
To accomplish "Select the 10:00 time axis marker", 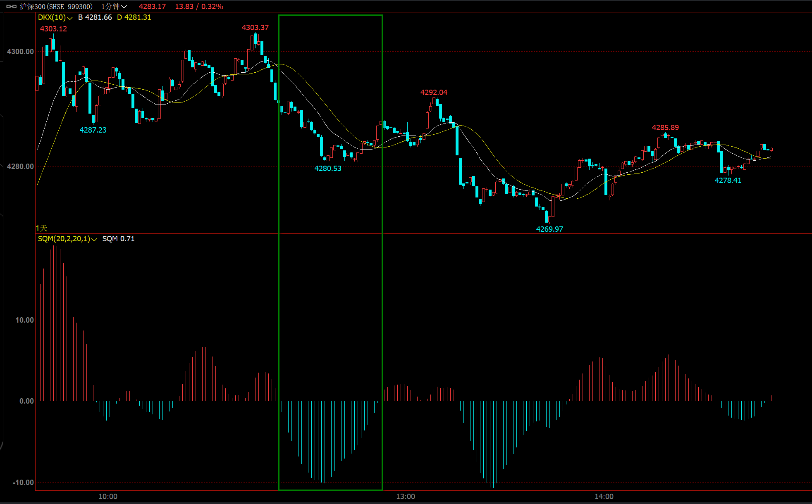I will click(108, 497).
